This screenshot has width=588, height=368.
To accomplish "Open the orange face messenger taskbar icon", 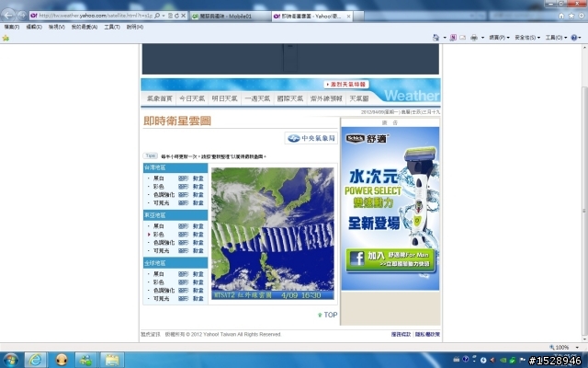I will pos(62,360).
